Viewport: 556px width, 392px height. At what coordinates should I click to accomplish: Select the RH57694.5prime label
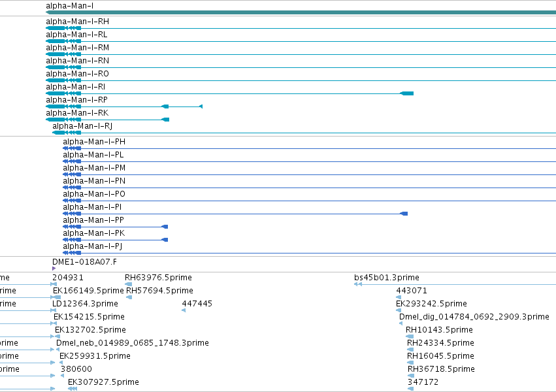[159, 291]
